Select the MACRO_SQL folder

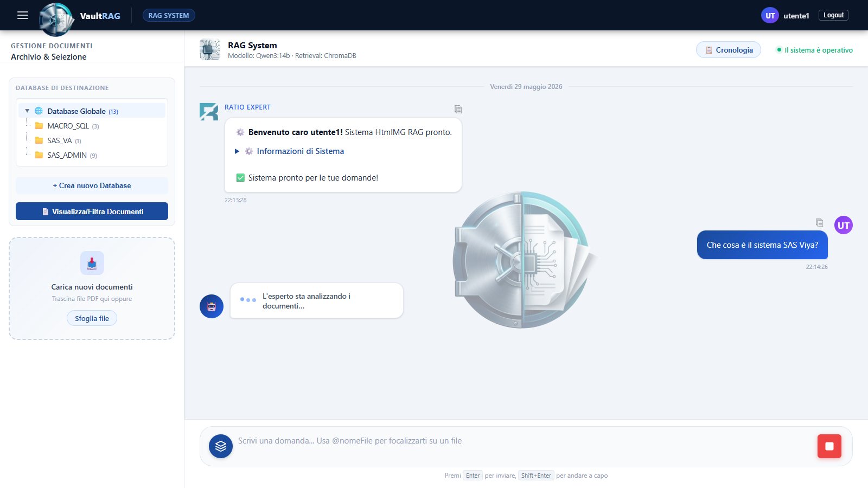[x=68, y=126]
